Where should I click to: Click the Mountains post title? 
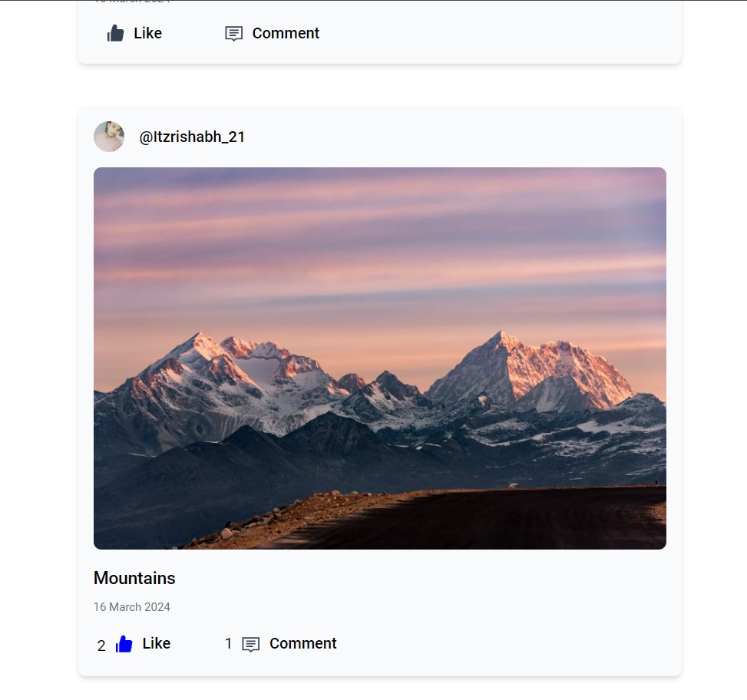(134, 578)
